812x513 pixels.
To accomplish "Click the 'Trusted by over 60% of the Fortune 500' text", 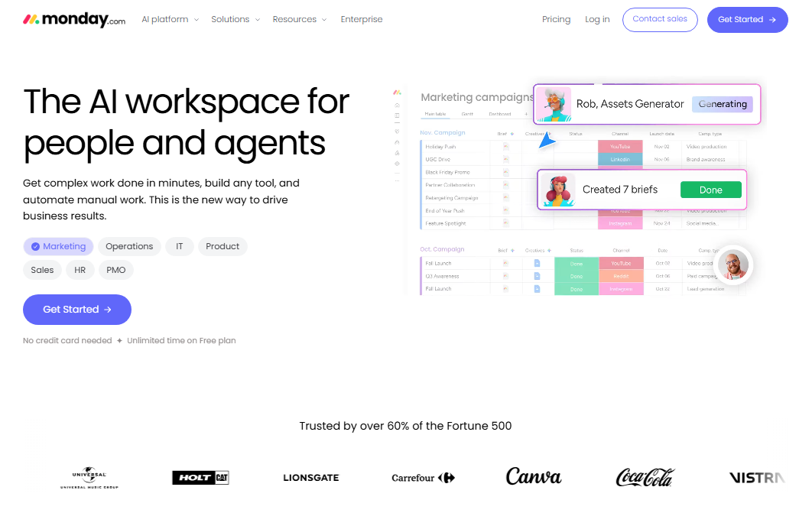I will pos(405,426).
